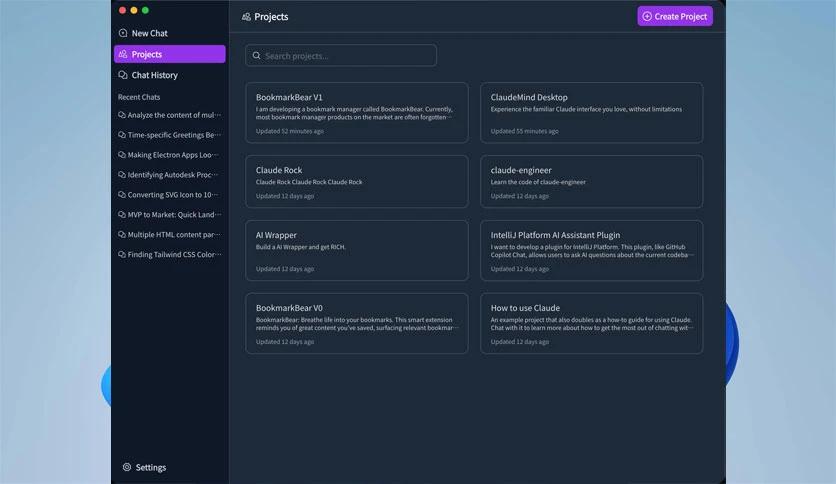Viewport: 836px width, 484px height.
Task: Click the green macOS zoom window button
Action: click(x=145, y=10)
